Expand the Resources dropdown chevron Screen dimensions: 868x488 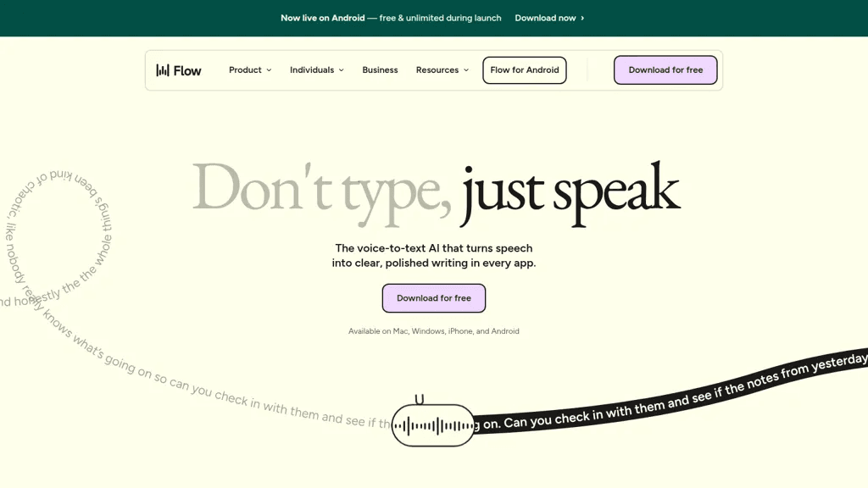[466, 70]
